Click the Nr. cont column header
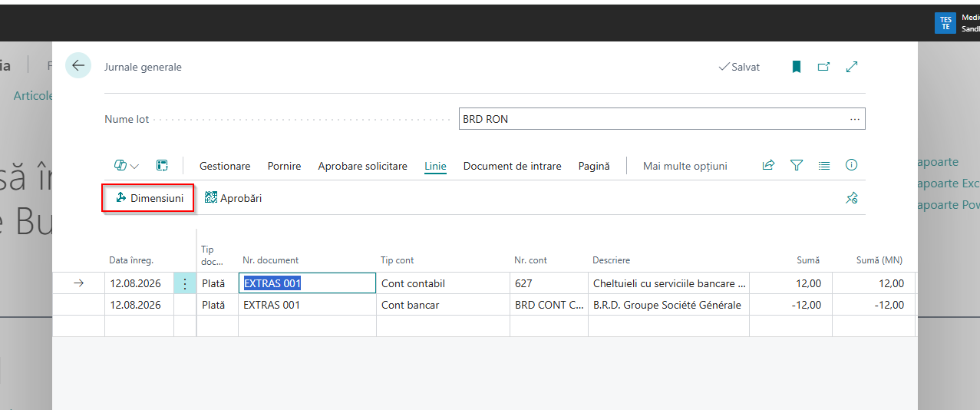 (530, 260)
